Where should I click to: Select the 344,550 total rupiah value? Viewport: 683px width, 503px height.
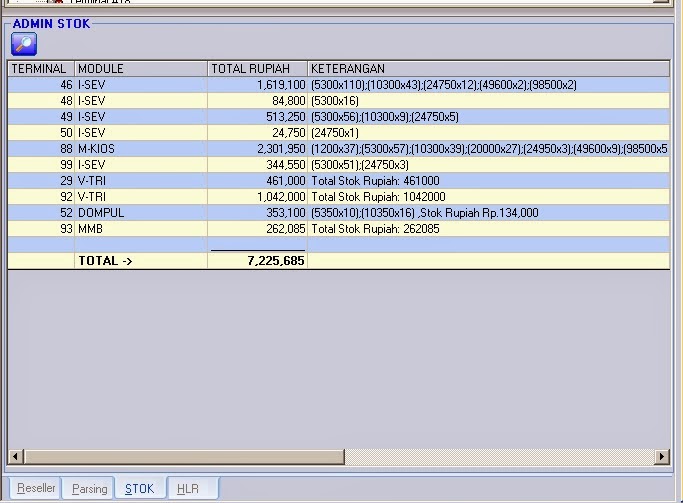tap(258, 165)
